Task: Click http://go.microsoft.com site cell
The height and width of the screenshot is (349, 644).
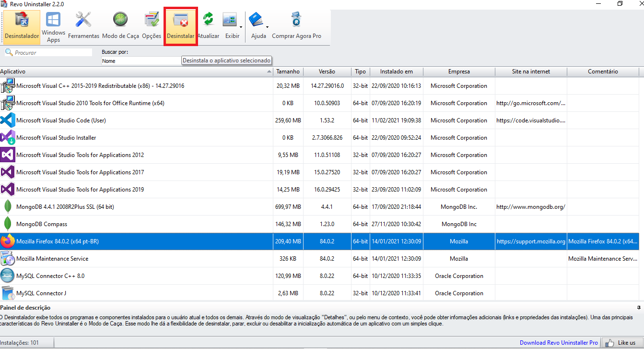Action: (x=531, y=103)
